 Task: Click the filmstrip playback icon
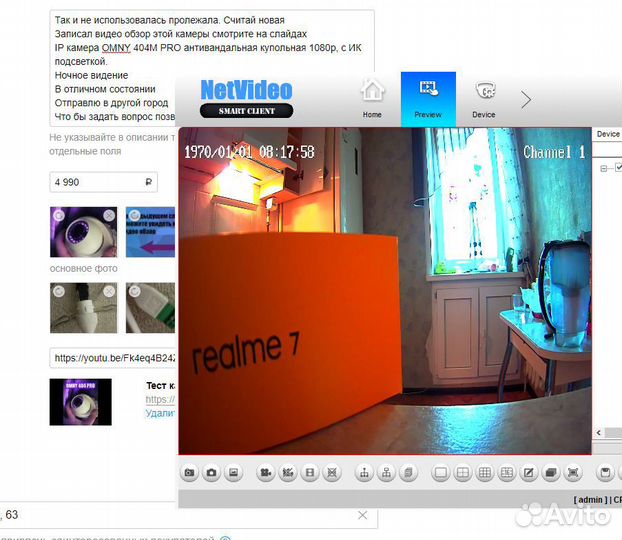click(x=310, y=472)
